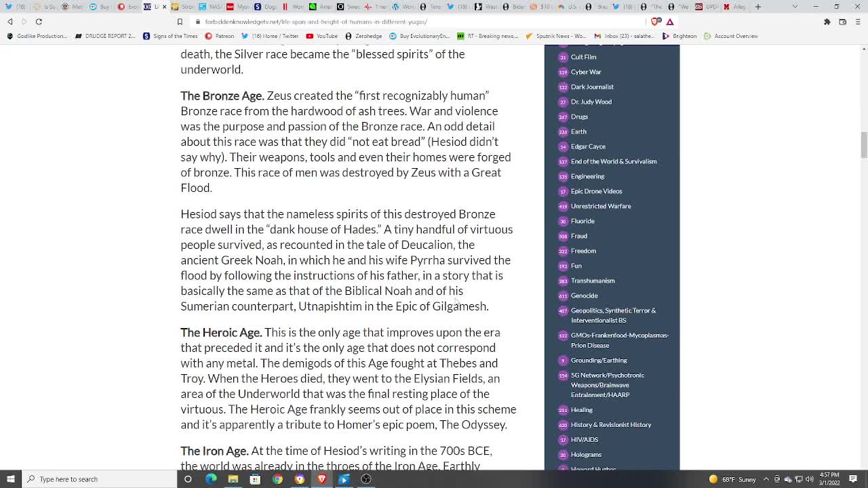Select End of the World & Survivalism category
Viewport: 868px width, 488px height.
click(x=614, y=161)
